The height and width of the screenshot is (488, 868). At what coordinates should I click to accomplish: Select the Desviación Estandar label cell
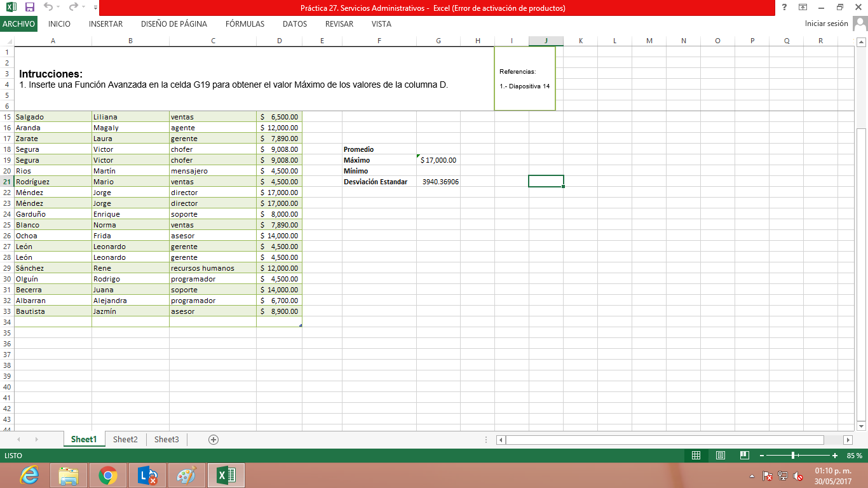[379, 182]
